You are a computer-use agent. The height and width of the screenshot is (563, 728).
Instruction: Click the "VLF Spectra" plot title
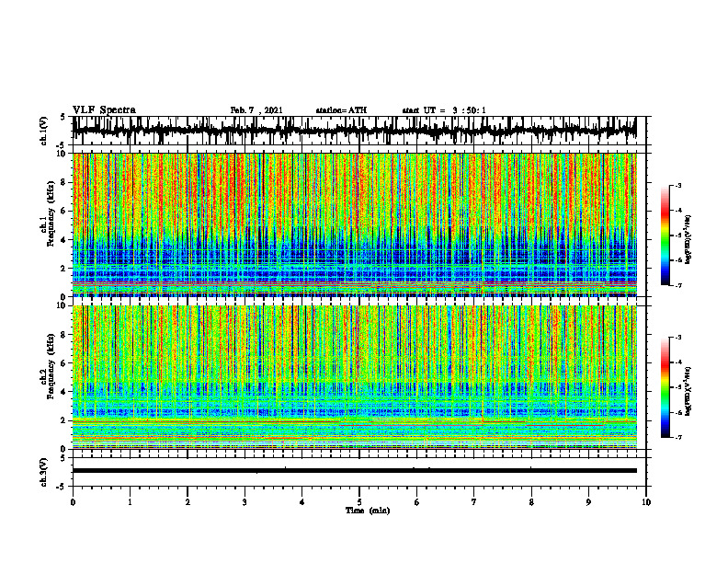(104, 110)
